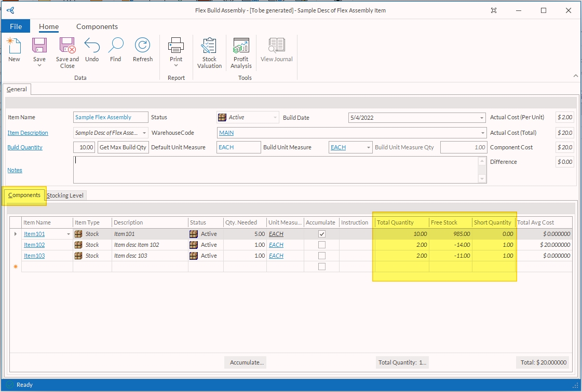Check Accumulate box for Item102
Image resolution: width=582 pixels, height=392 pixels.
pyautogui.click(x=322, y=245)
